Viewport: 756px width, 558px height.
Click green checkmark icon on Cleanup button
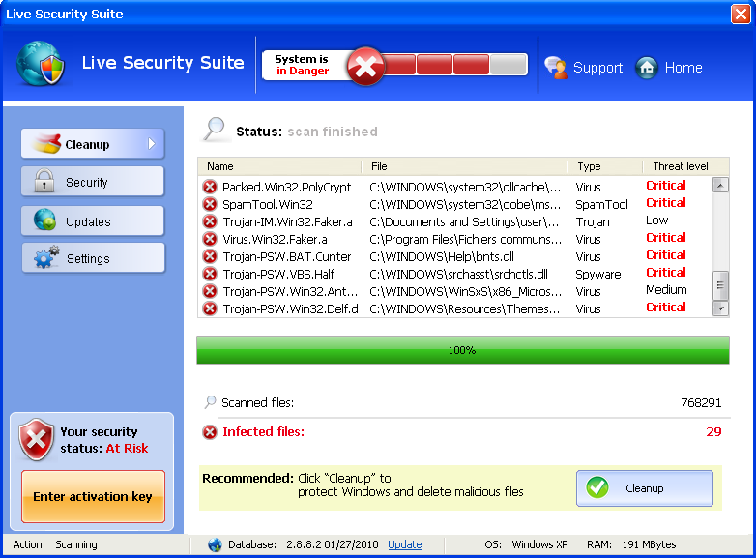click(x=597, y=487)
